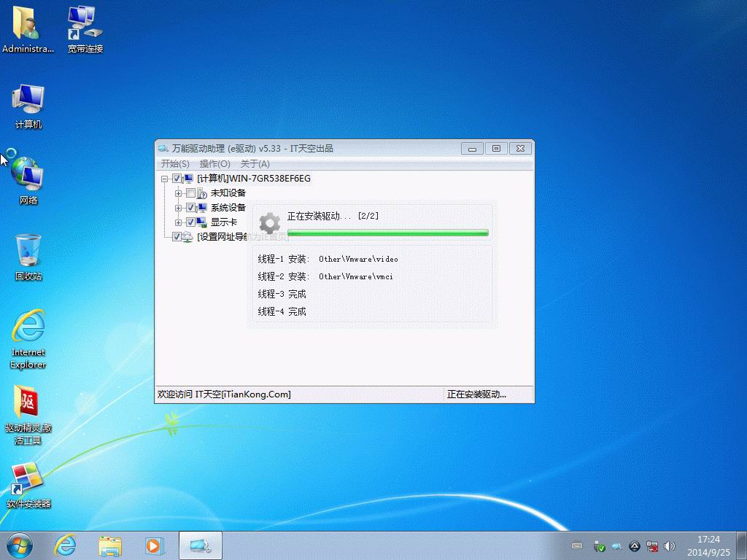Enable the 未知设备 checkbox
The image size is (747, 560).
point(190,193)
